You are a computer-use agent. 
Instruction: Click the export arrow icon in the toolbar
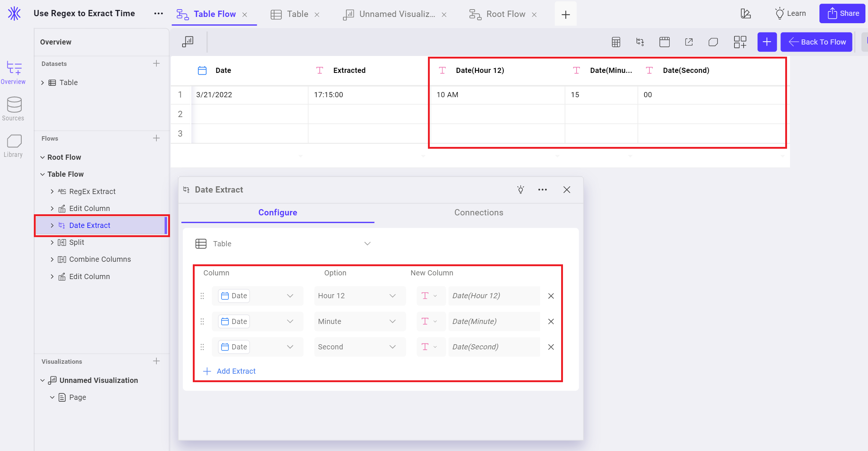point(689,42)
